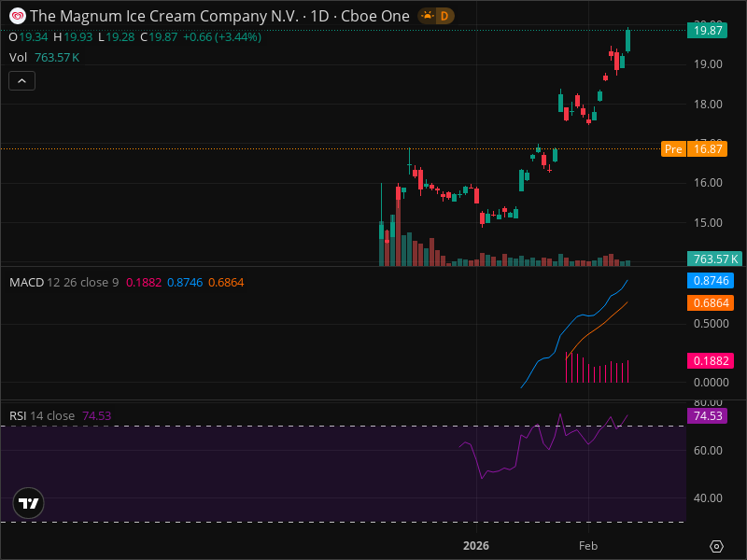The width and height of the screenshot is (747, 560).
Task: Click the signal value label 0.6864
Action: click(711, 302)
